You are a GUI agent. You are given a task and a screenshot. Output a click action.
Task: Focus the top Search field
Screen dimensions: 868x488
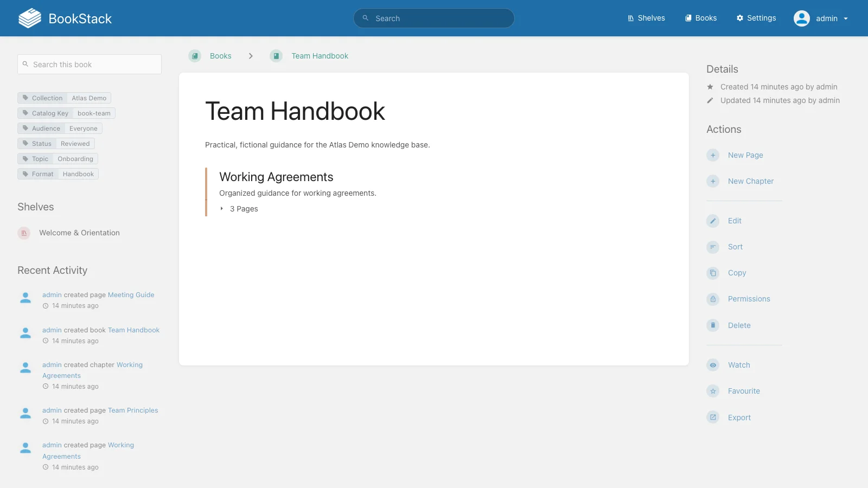click(434, 18)
